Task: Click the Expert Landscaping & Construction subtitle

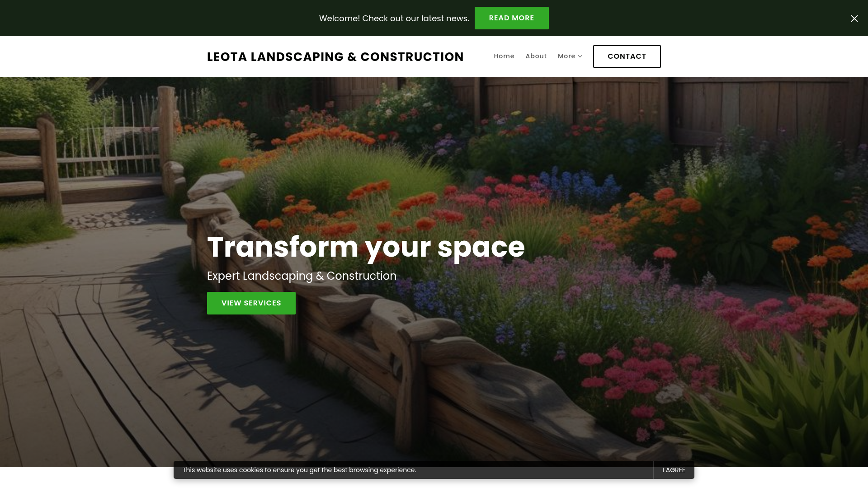Action: click(302, 276)
